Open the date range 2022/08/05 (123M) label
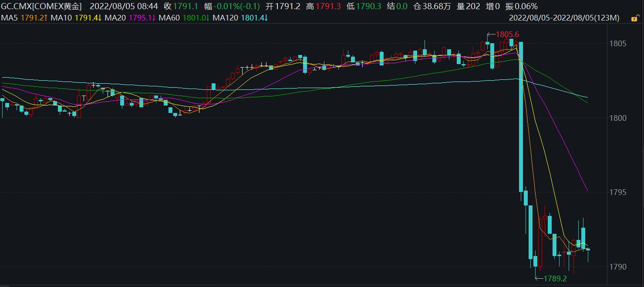 pyautogui.click(x=564, y=18)
